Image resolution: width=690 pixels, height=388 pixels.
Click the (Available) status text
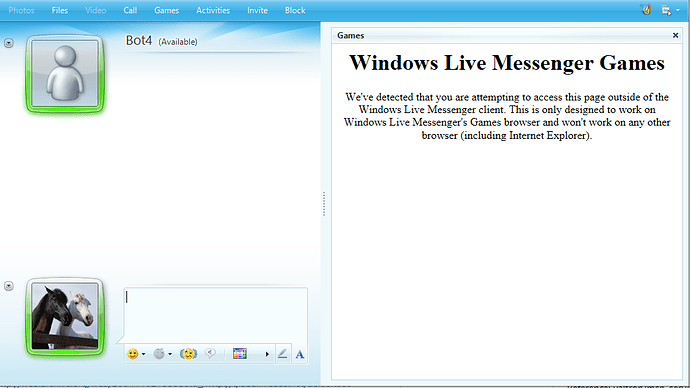tap(178, 42)
